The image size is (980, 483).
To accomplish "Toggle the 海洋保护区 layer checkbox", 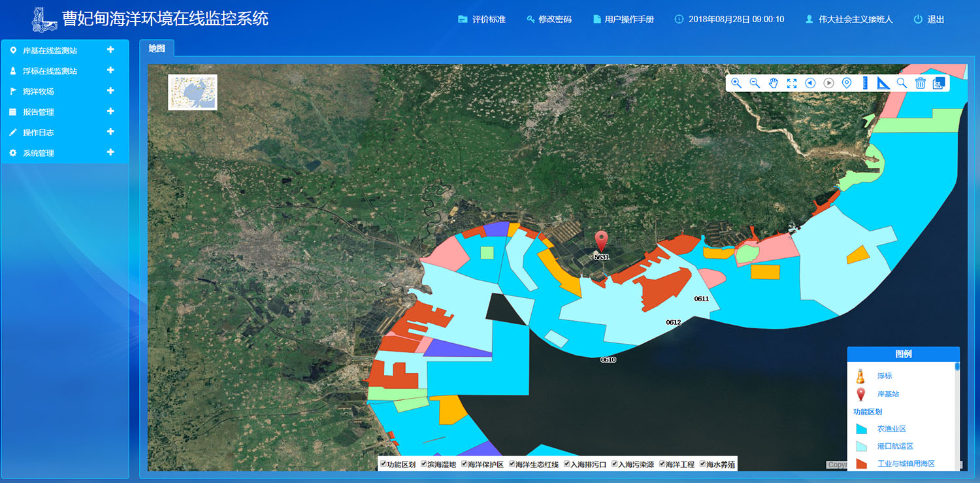I will [x=465, y=464].
